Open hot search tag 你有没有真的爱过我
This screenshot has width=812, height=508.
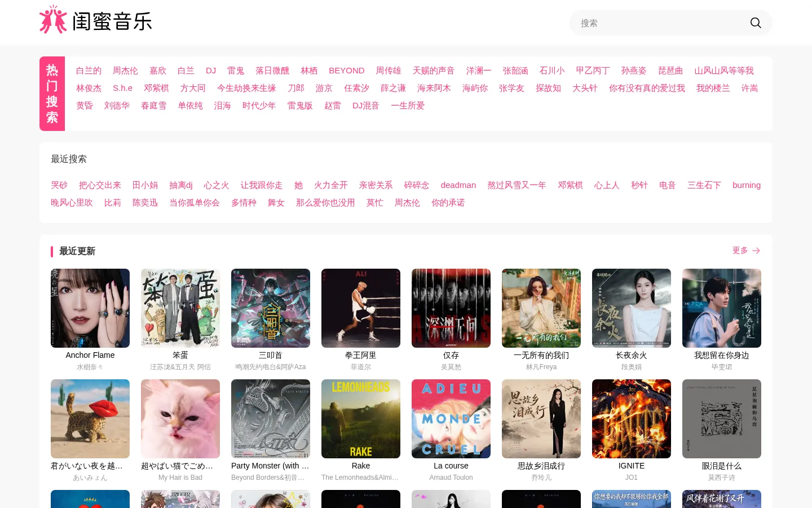(647, 88)
